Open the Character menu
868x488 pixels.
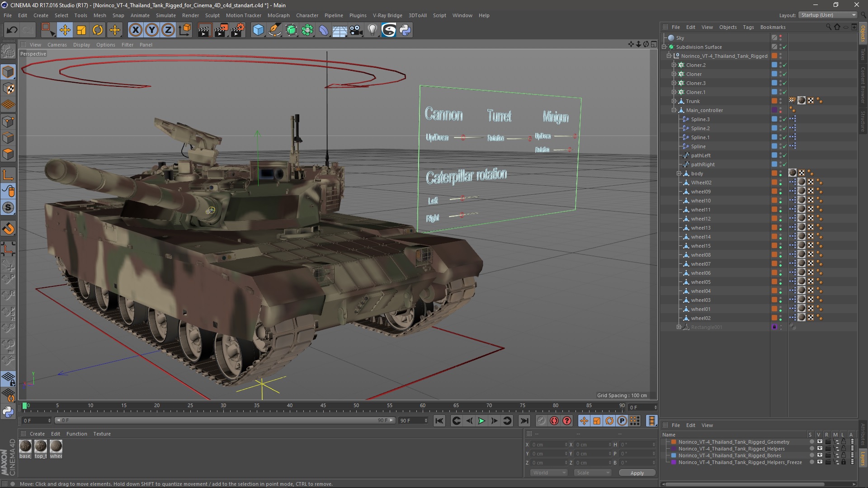[x=307, y=15]
